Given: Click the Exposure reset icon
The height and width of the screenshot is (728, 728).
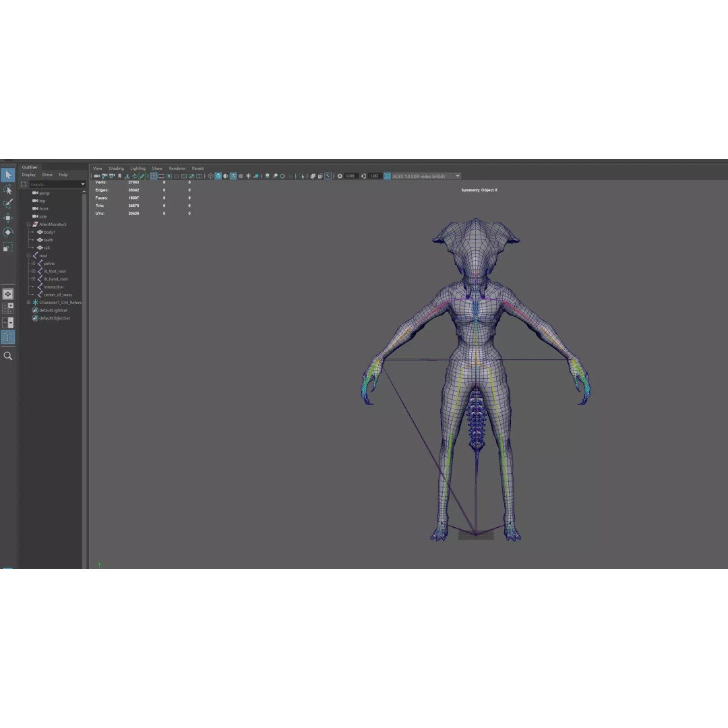Looking at the screenshot, I should point(339,176).
